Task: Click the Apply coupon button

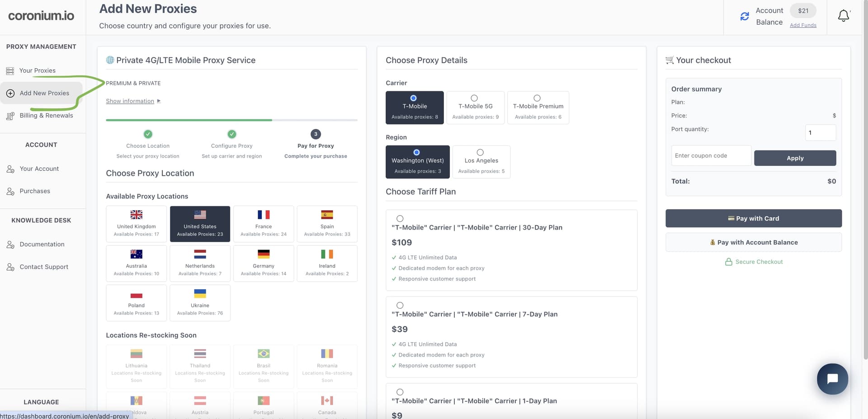Action: pyautogui.click(x=795, y=158)
